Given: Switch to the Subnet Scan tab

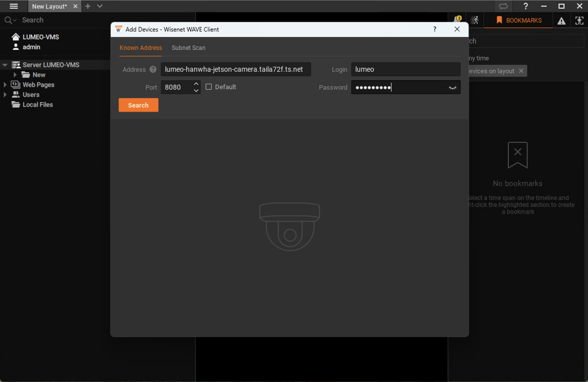Looking at the screenshot, I should click(x=189, y=48).
